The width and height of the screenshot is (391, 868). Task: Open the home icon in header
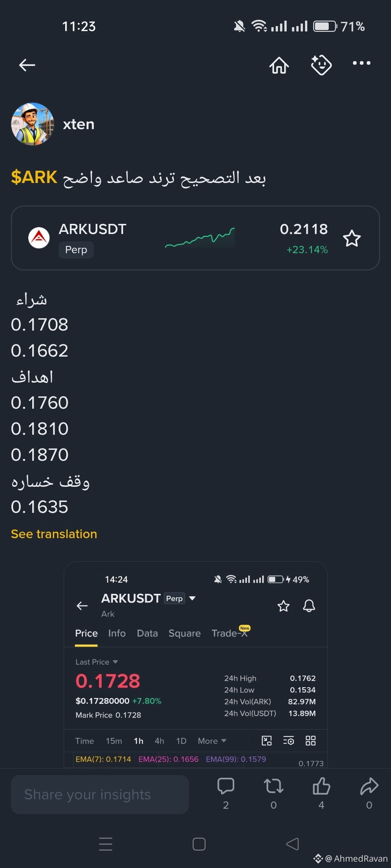point(279,65)
